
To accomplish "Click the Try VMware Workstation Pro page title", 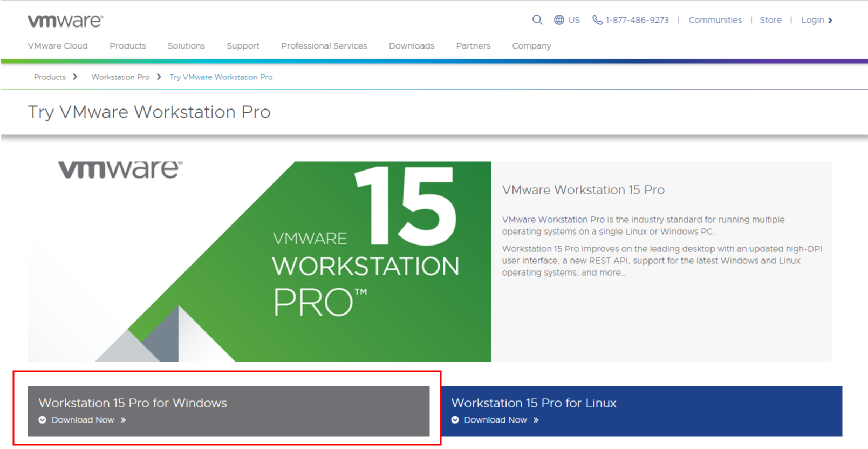I will click(149, 112).
